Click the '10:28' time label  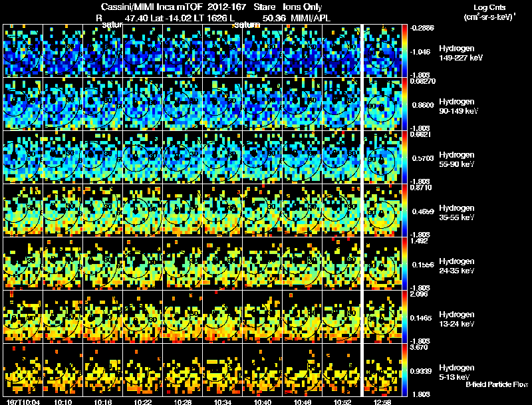point(183,402)
